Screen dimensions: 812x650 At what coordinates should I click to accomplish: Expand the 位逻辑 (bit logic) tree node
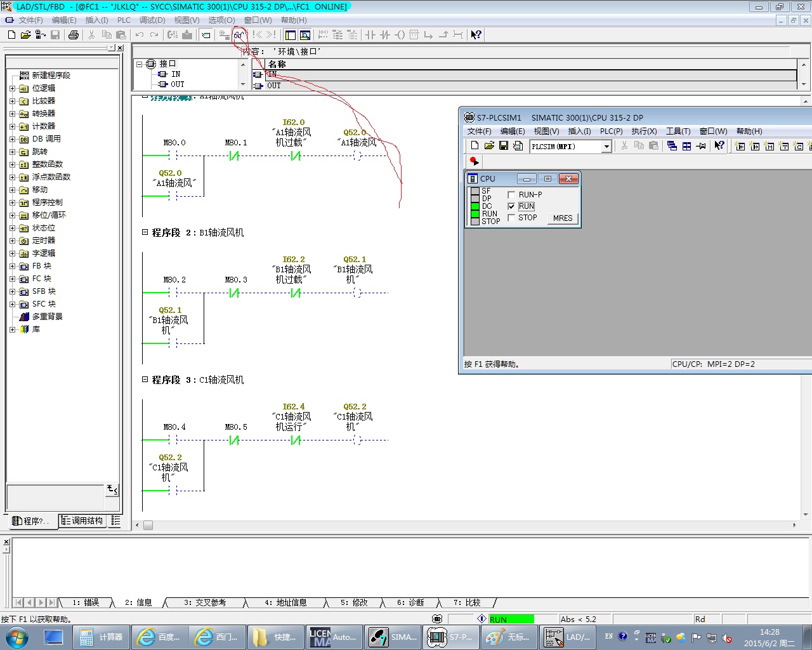pos(12,88)
